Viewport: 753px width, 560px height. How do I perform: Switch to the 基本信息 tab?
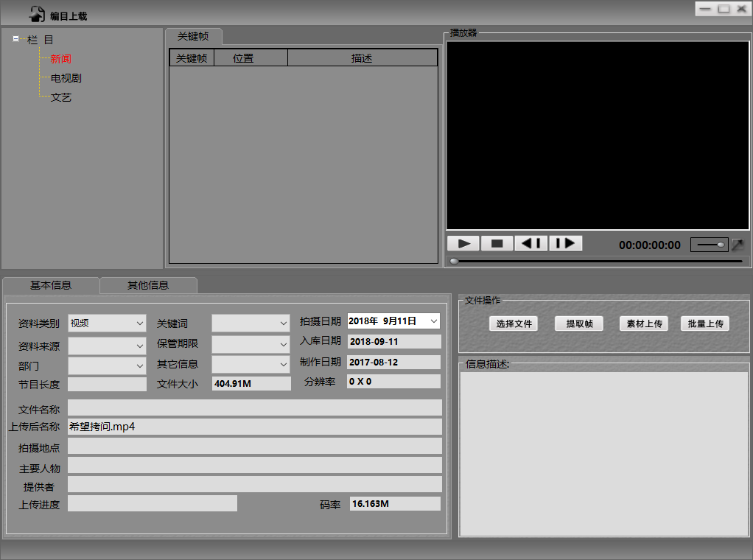51,285
